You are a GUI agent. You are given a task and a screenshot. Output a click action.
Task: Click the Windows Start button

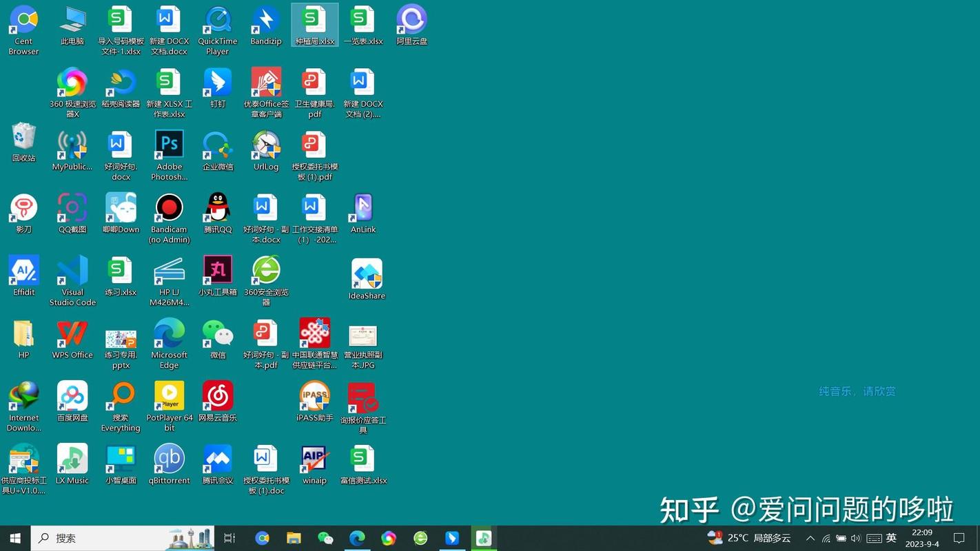point(15,538)
